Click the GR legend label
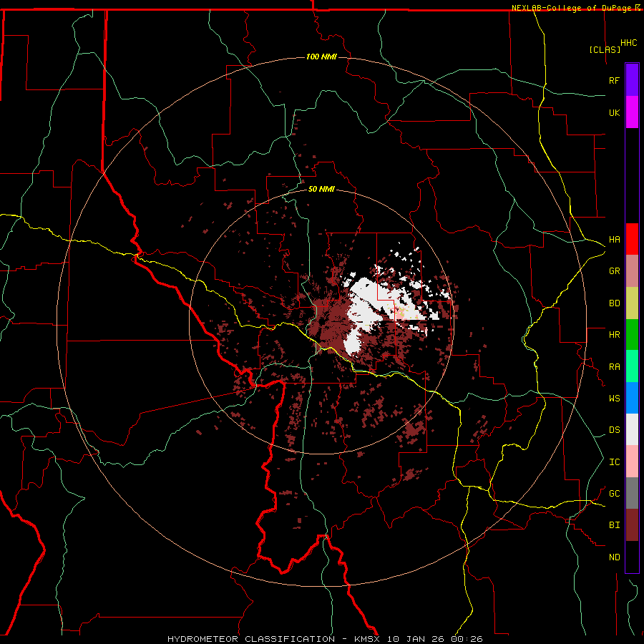Viewport: 644px width, 644px height. click(614, 271)
